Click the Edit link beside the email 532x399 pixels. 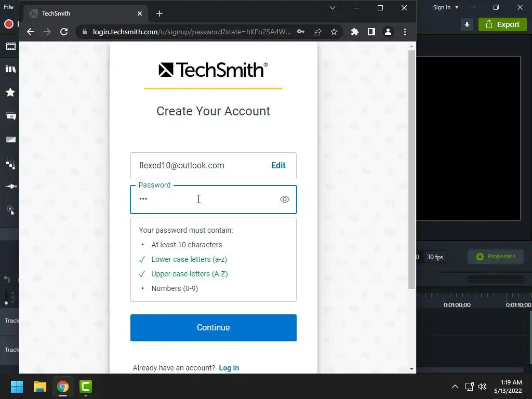tap(278, 166)
